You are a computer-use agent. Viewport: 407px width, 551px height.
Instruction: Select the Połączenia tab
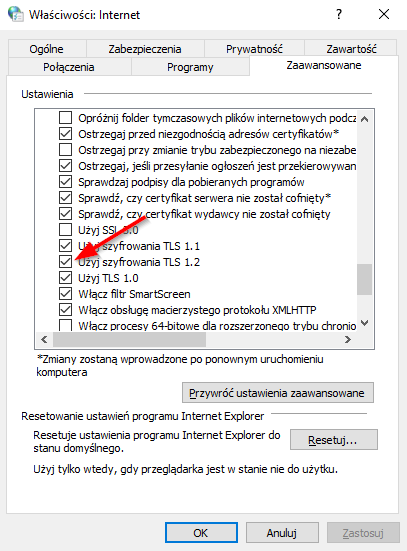pos(69,67)
